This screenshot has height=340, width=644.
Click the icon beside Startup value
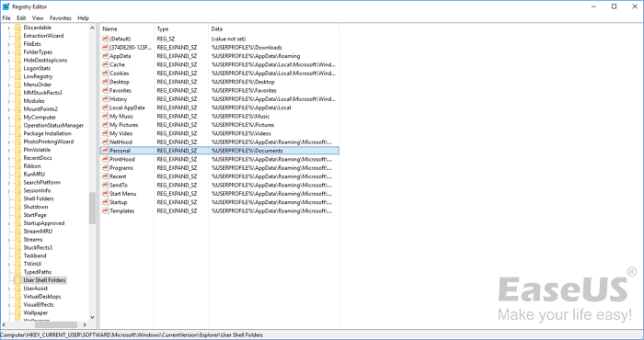coord(105,202)
